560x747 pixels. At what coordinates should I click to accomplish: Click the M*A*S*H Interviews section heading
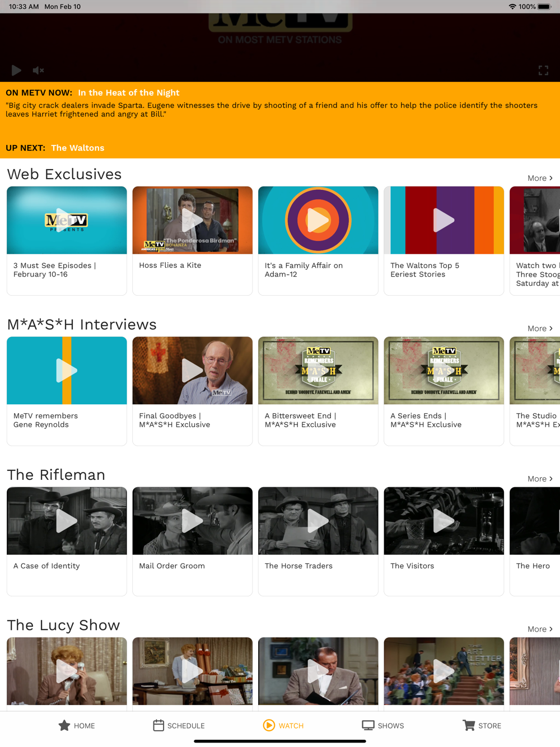click(82, 324)
